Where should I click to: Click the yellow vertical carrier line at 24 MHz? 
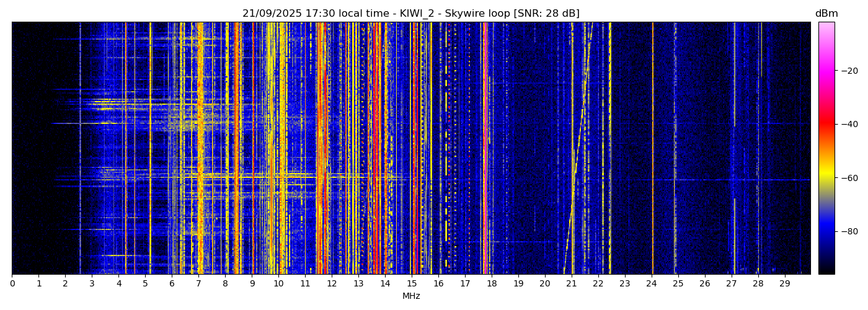click(x=652, y=149)
